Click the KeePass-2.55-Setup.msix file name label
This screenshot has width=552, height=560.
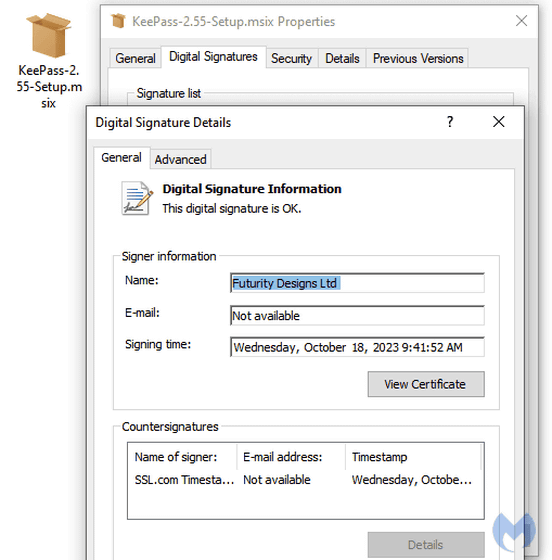coord(49,87)
